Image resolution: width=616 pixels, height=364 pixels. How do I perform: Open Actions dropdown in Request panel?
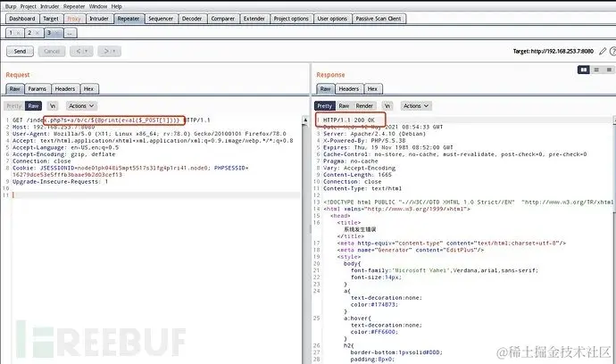pos(81,106)
